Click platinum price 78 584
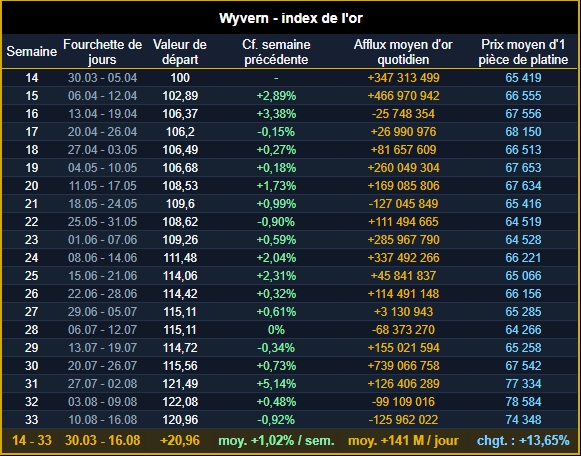 click(x=523, y=402)
